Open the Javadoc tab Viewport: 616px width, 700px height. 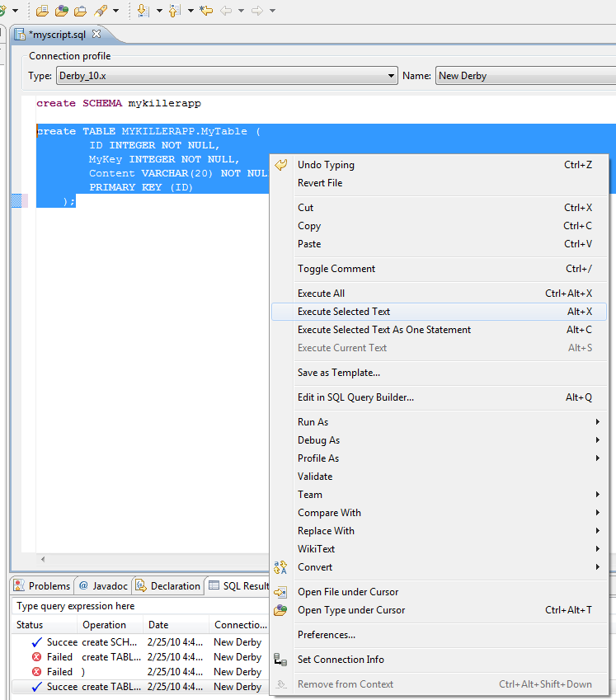point(103,586)
